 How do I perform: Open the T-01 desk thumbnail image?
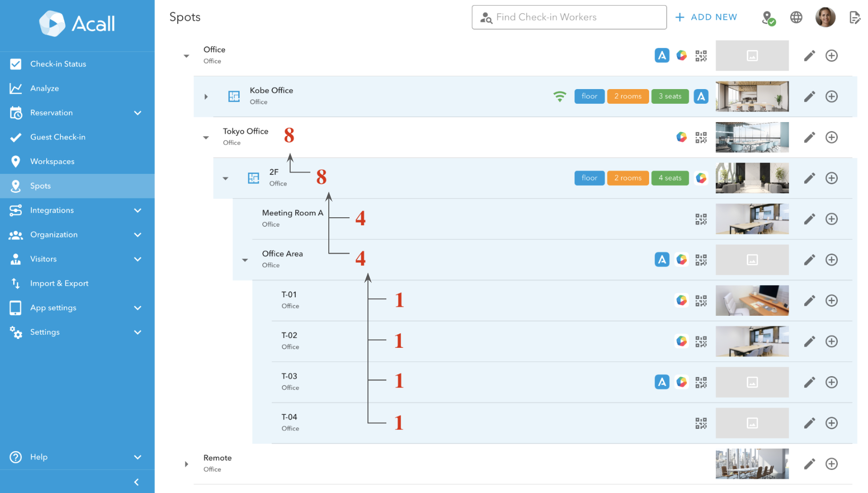751,301
